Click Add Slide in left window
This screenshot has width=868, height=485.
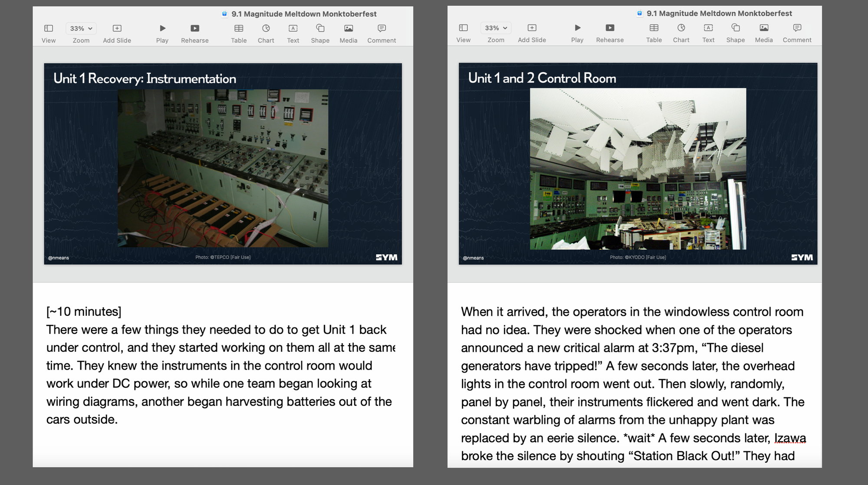(x=117, y=33)
